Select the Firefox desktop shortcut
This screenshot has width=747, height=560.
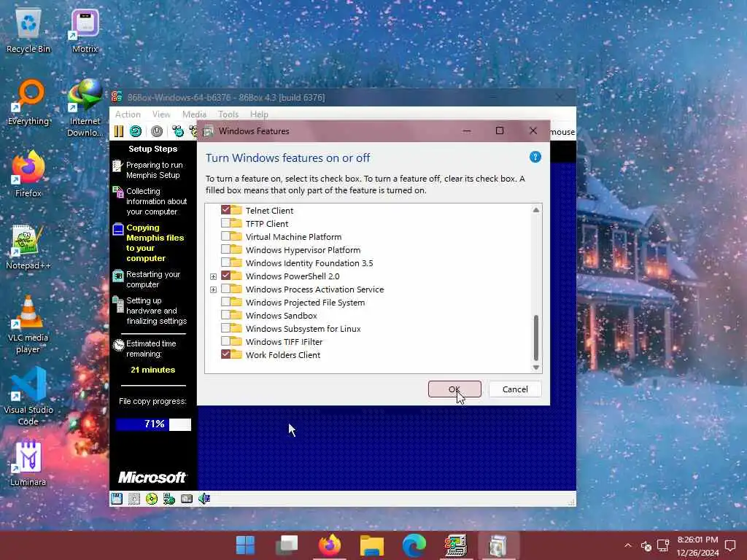click(28, 175)
